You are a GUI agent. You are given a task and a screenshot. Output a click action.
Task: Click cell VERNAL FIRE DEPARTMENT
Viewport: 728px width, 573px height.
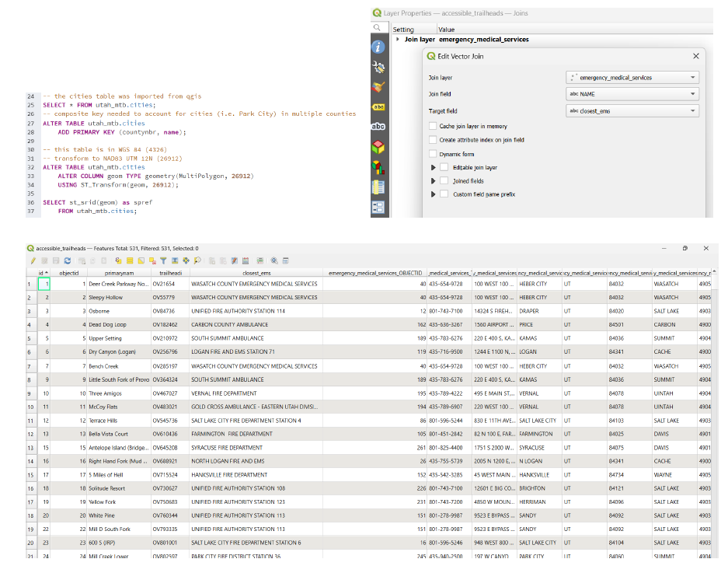[256, 393]
